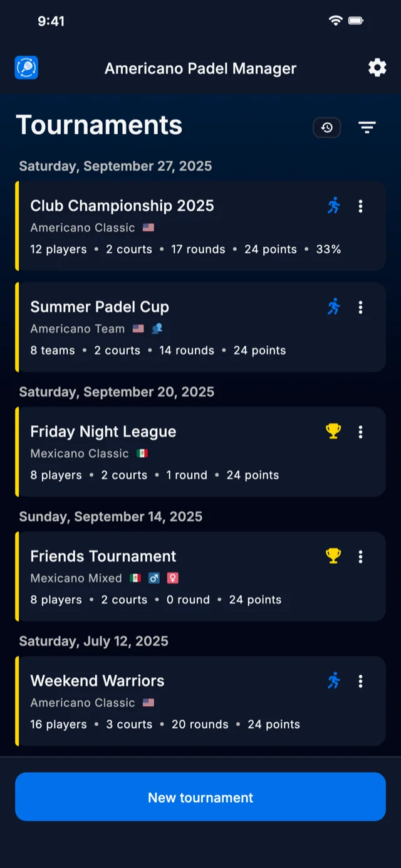Open the Summer Padel Cup tournament

(x=100, y=307)
